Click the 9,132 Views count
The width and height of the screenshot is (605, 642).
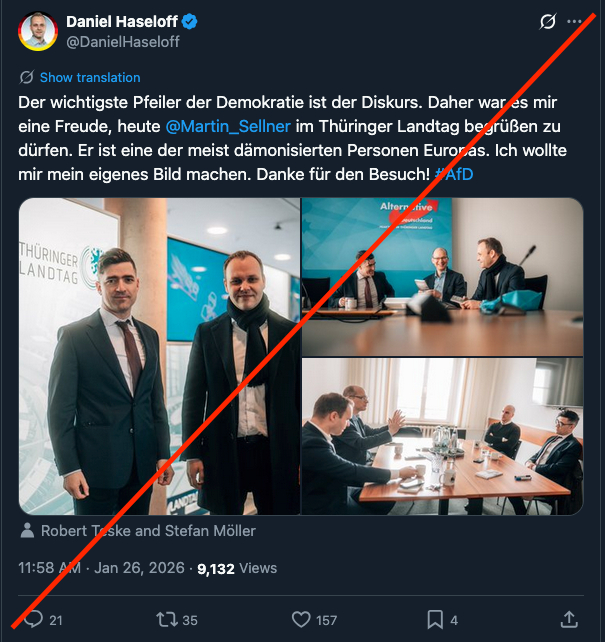pos(237,567)
